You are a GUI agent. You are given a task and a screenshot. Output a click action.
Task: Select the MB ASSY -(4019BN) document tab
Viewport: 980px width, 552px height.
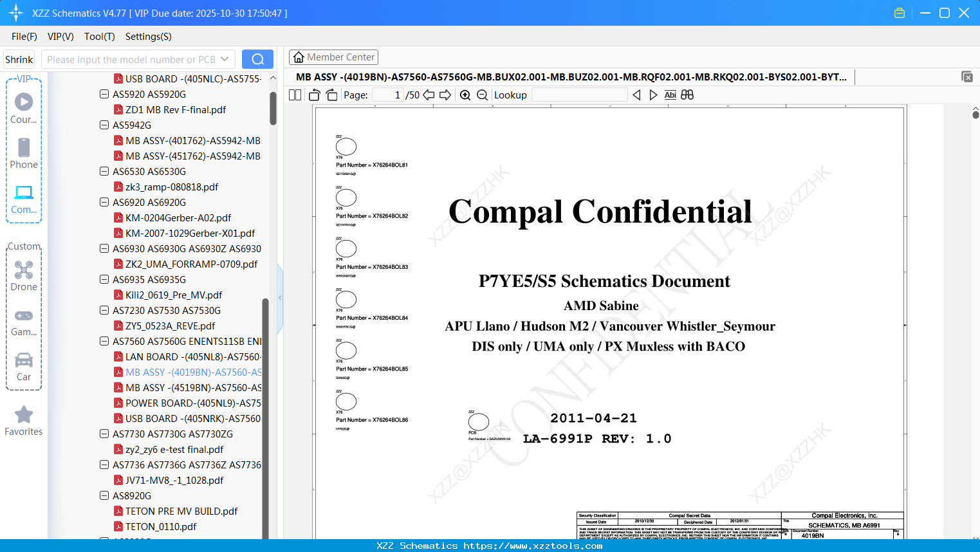click(x=571, y=77)
